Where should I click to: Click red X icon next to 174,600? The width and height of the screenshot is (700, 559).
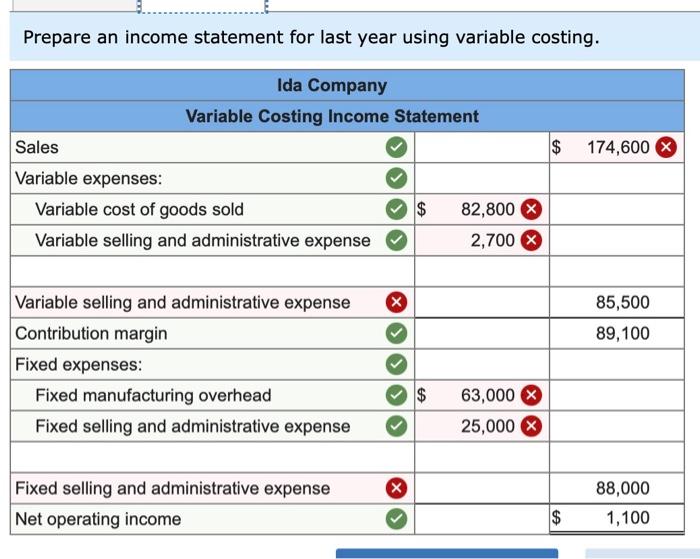coord(666,147)
